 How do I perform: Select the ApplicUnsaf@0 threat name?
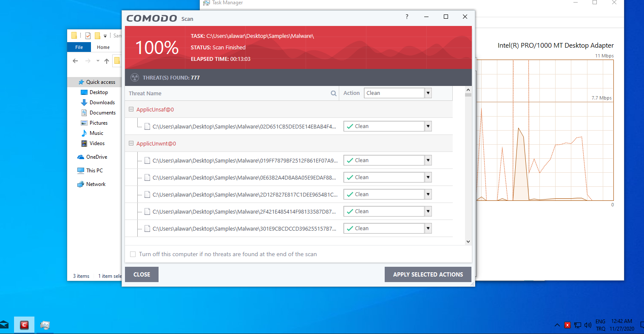coord(155,109)
